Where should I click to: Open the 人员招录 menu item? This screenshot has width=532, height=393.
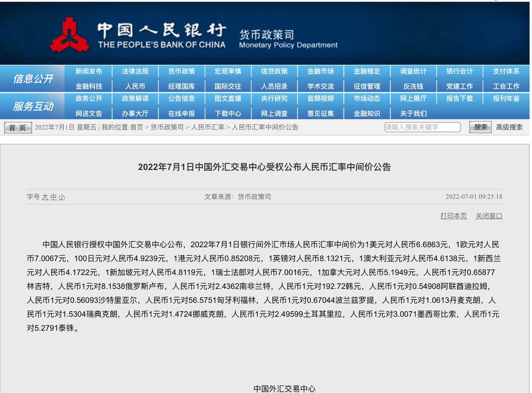coord(274,86)
